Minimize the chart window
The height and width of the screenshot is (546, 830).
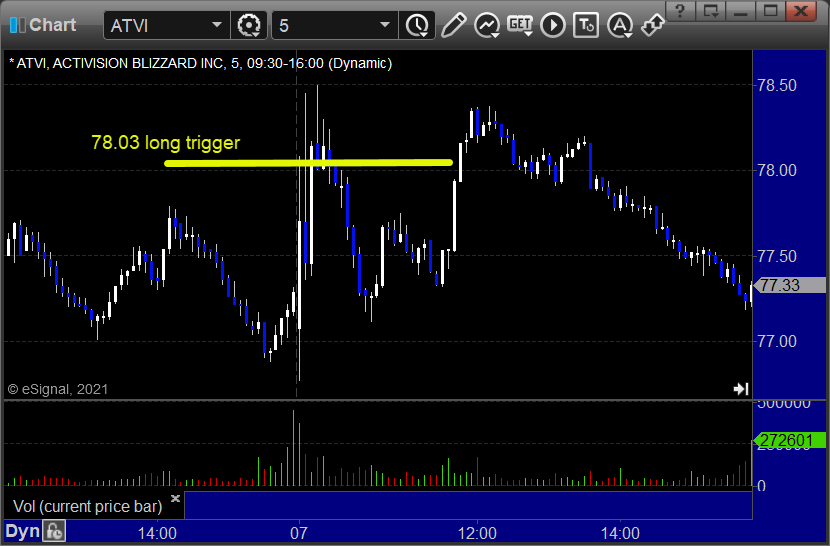click(x=741, y=10)
